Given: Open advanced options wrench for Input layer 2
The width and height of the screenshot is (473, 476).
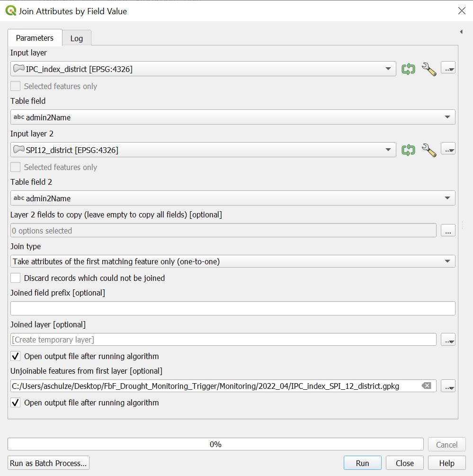Looking at the screenshot, I should coord(428,150).
